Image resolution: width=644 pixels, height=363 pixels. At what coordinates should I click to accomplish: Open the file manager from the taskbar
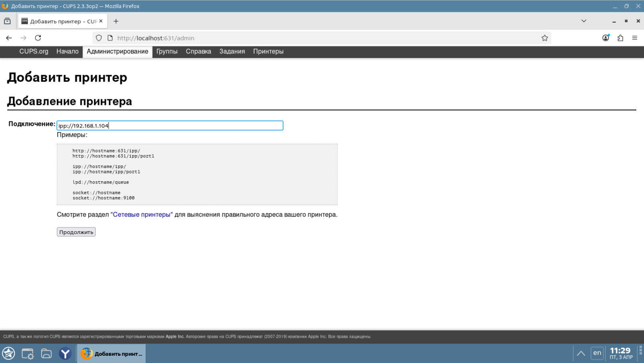(46, 353)
